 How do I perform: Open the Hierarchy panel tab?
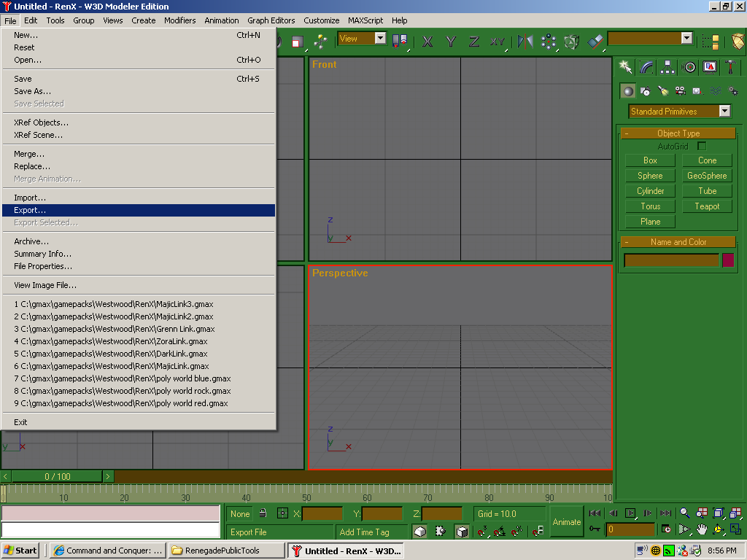coord(667,67)
